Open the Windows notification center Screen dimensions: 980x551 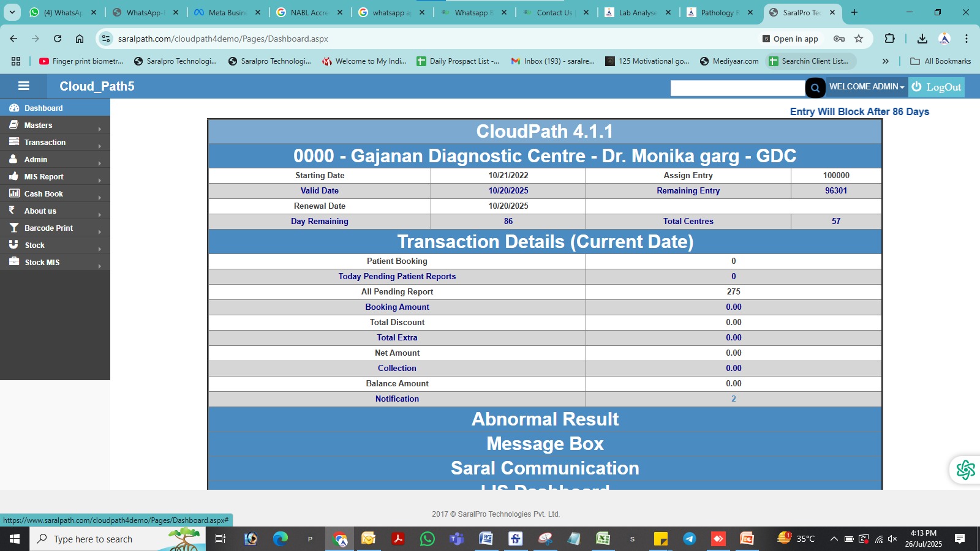pos(960,539)
